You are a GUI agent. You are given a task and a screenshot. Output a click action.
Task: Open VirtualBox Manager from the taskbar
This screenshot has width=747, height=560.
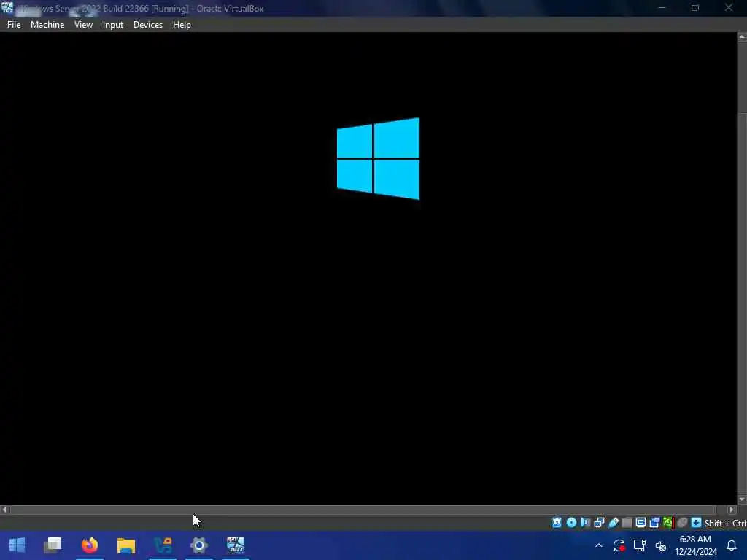163,545
